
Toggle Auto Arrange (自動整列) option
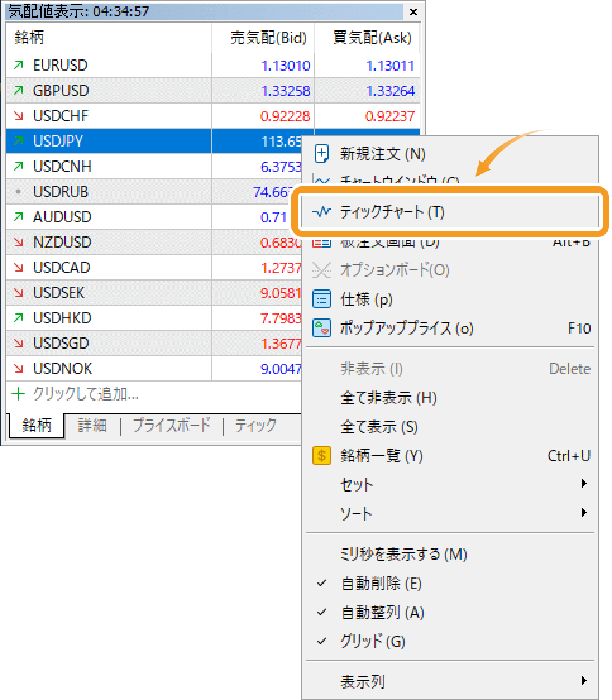pyautogui.click(x=450, y=612)
